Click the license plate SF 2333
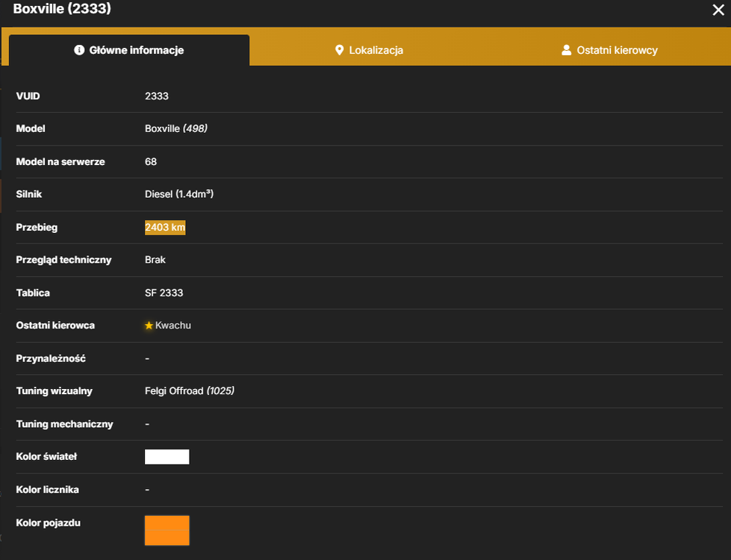Viewport: 731px width, 560px height. (164, 293)
